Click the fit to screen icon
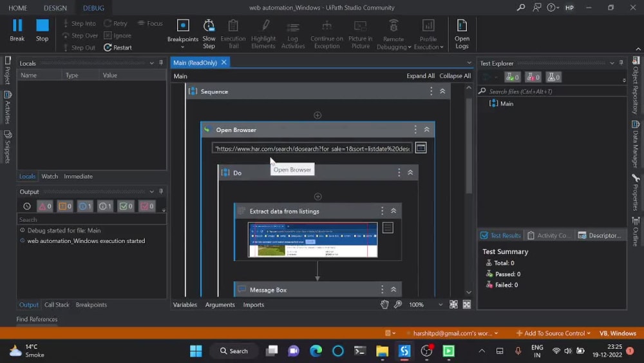This screenshot has width=644, height=363. [453, 304]
